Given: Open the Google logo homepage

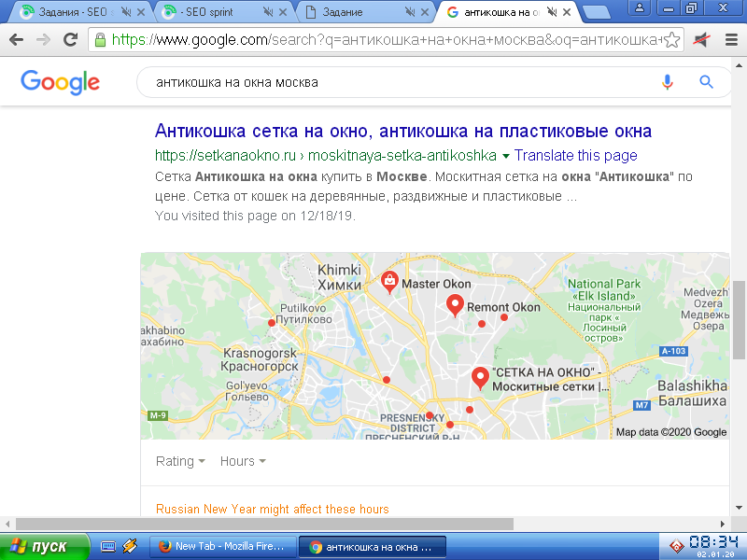Looking at the screenshot, I should 60,82.
